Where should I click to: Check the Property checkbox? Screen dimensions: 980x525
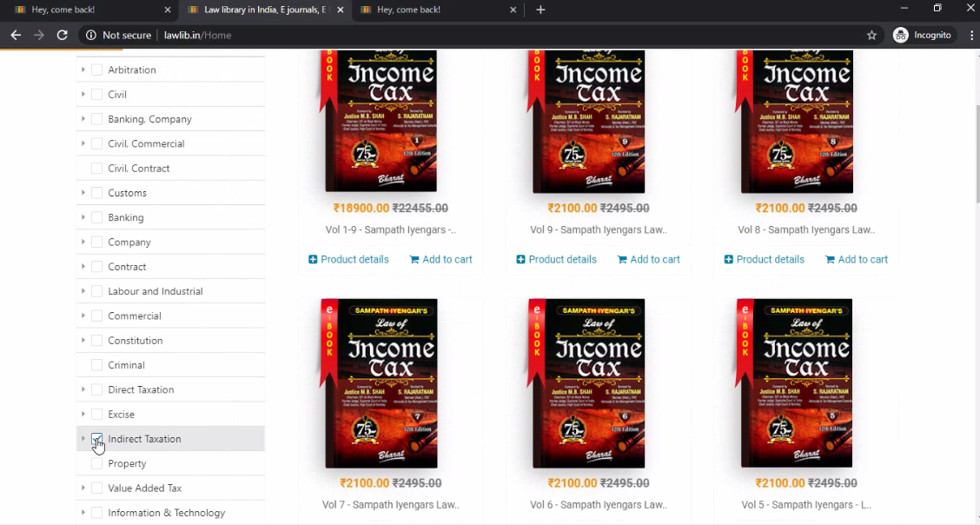point(97,463)
